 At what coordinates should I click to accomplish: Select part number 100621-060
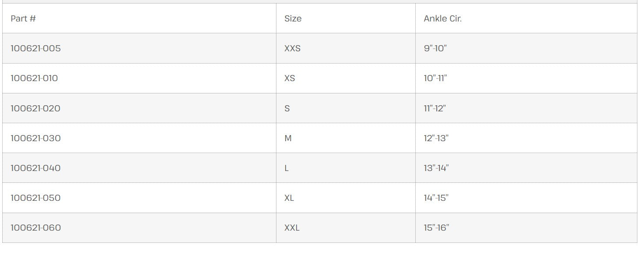tap(35, 228)
